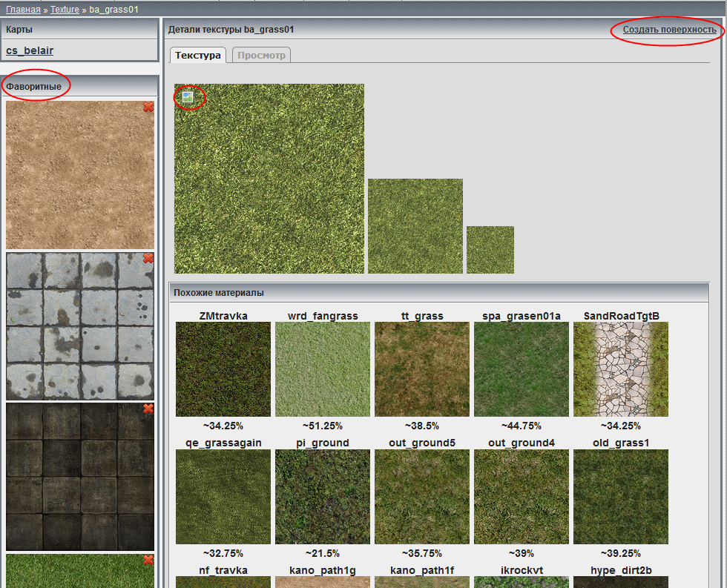Viewport: 727px width, 588px height.
Task: Click the ~51.25% similarity value
Action: click(x=323, y=426)
